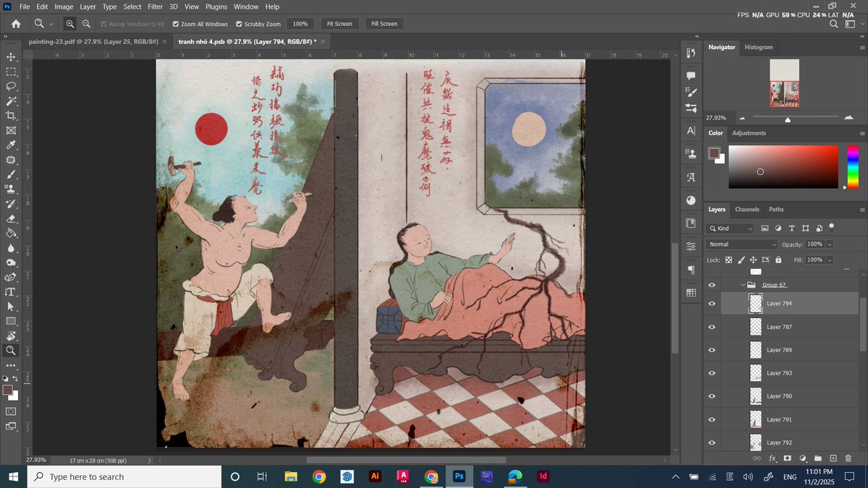This screenshot has height=488, width=868.
Task: Hide Layer 789 with eye icon
Action: click(x=712, y=350)
